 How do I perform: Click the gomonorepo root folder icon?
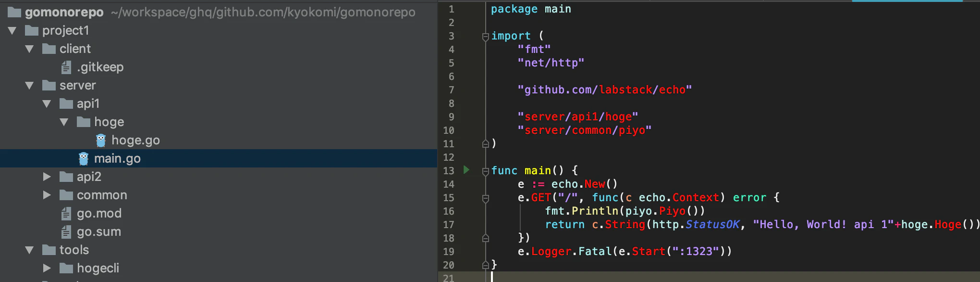(x=14, y=12)
